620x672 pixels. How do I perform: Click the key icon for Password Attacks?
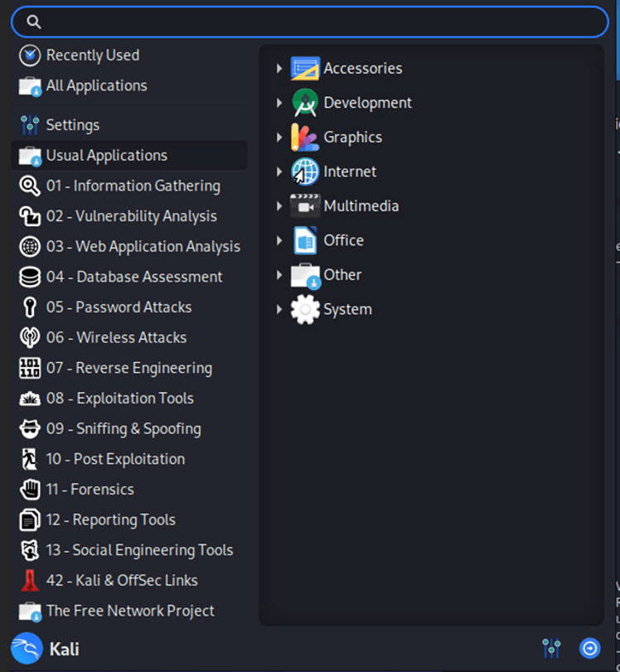coord(30,307)
